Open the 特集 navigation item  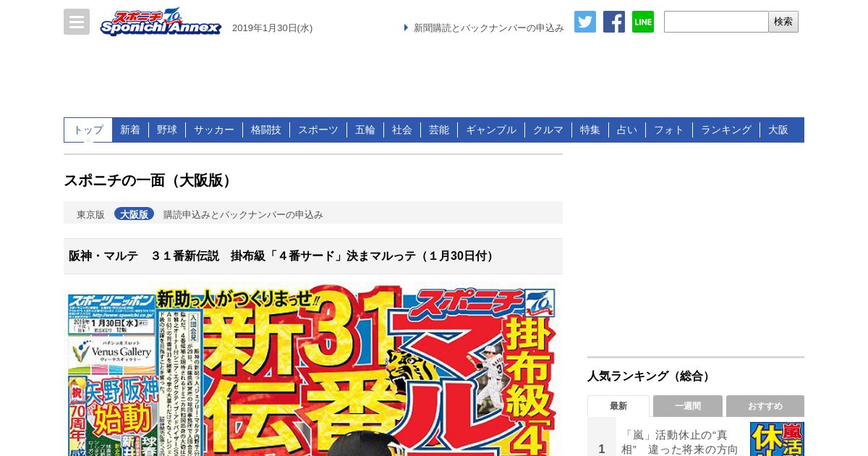590,130
